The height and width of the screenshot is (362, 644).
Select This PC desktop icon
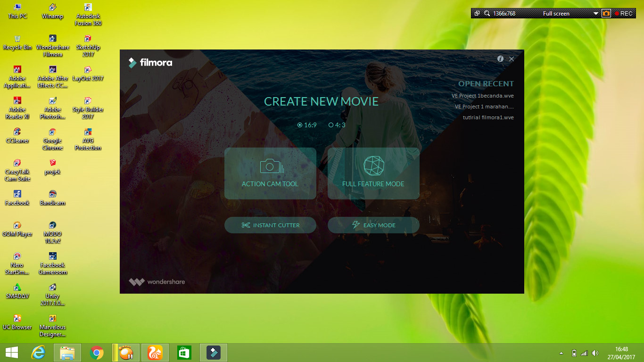[17, 11]
